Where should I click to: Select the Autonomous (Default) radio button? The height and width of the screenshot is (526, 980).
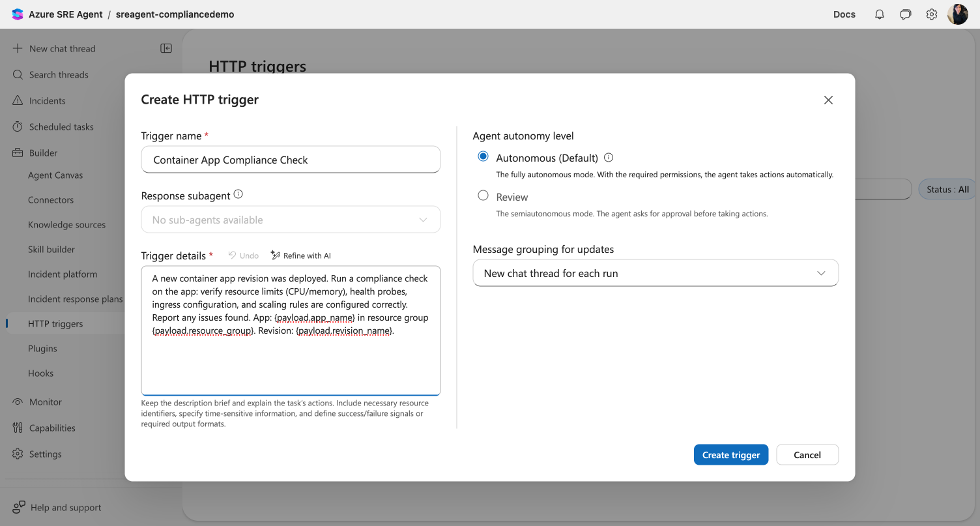pyautogui.click(x=483, y=156)
